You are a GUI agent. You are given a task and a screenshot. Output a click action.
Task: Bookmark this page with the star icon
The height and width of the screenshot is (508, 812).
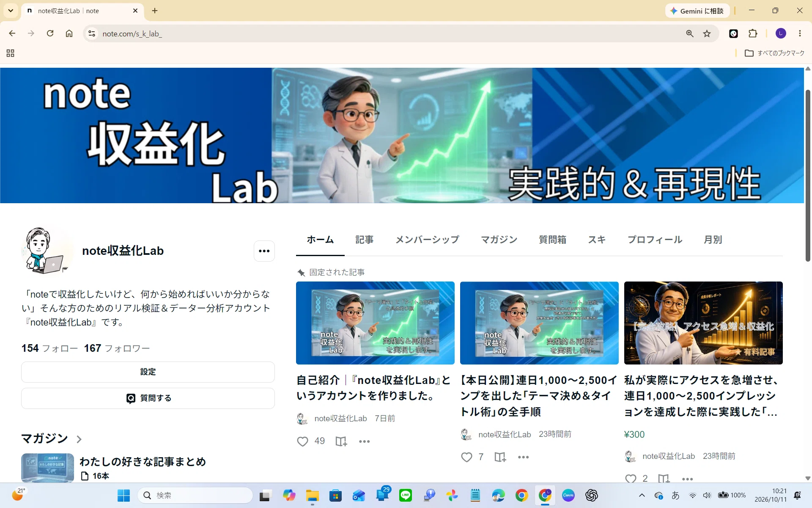(x=707, y=33)
